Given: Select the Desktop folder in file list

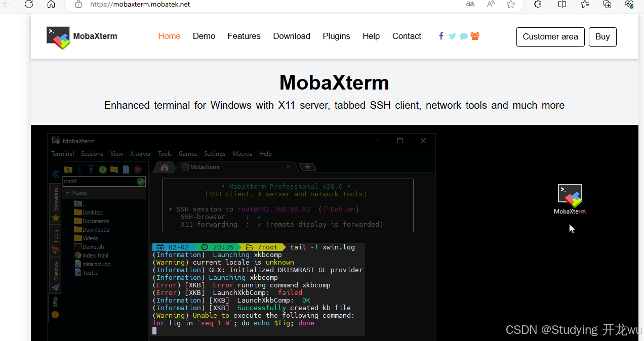Looking at the screenshot, I should 88,212.
